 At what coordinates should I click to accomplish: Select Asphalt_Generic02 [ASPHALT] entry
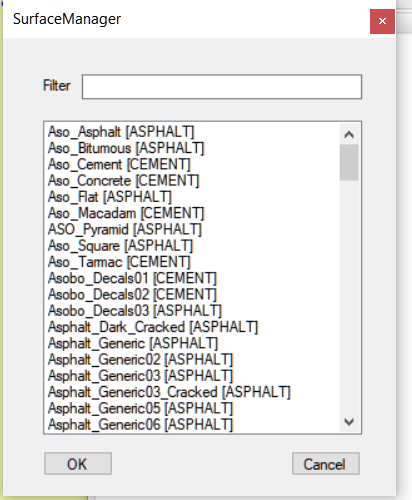pos(141,360)
